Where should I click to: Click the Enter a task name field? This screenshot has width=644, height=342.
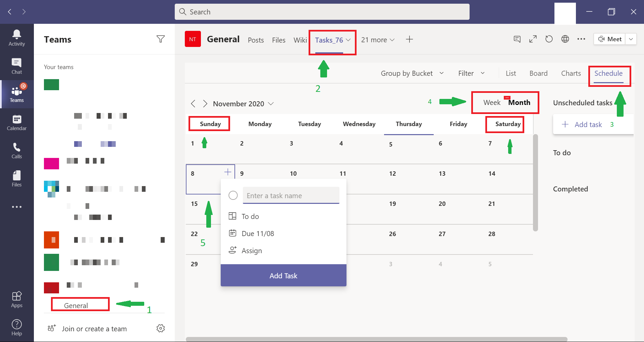(291, 195)
